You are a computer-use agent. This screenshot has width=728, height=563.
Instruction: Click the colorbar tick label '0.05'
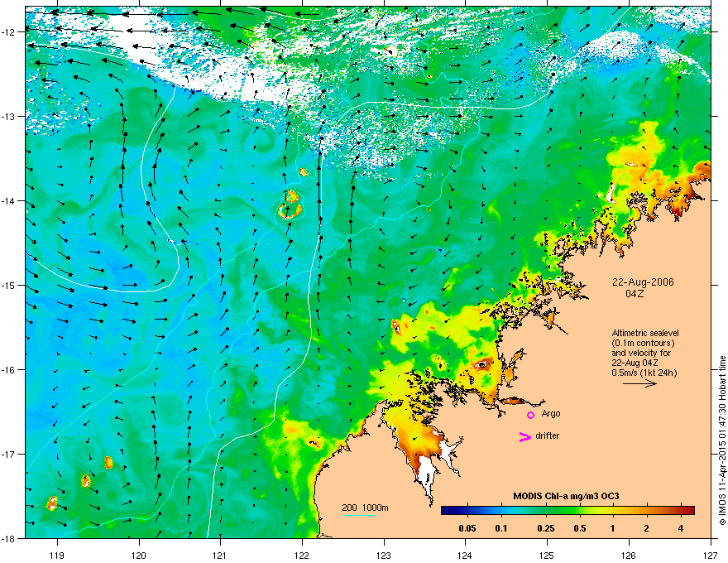(x=467, y=528)
